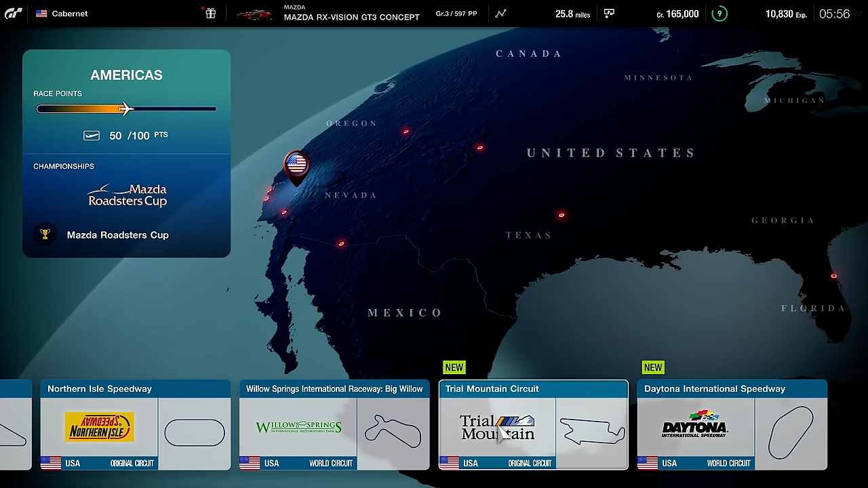Open the driving statistics graph icon
868x488 pixels.
[x=500, y=14]
